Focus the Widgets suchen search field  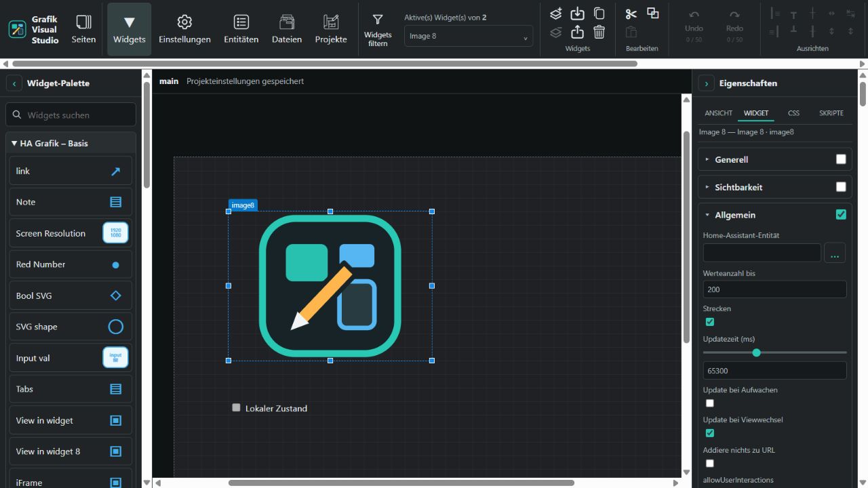click(71, 115)
